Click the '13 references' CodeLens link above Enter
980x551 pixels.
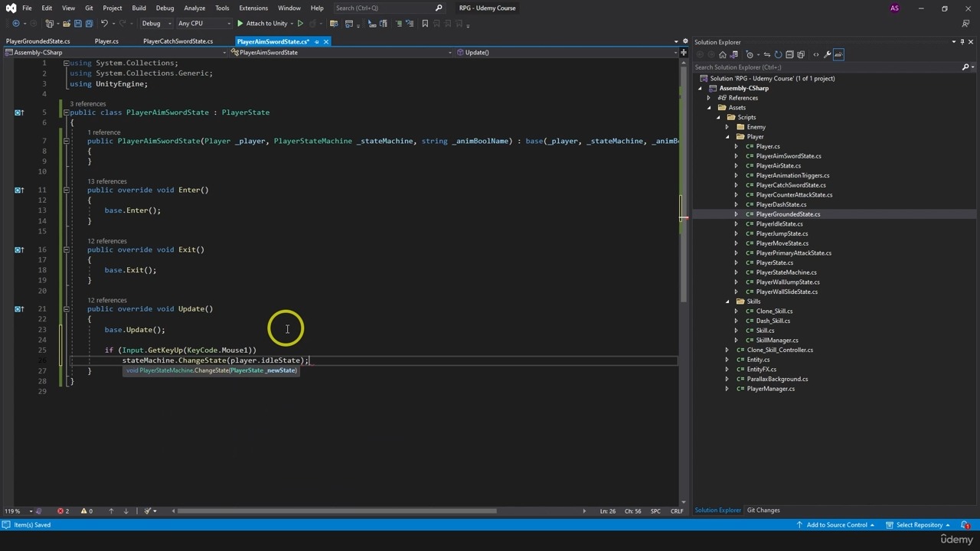(107, 181)
